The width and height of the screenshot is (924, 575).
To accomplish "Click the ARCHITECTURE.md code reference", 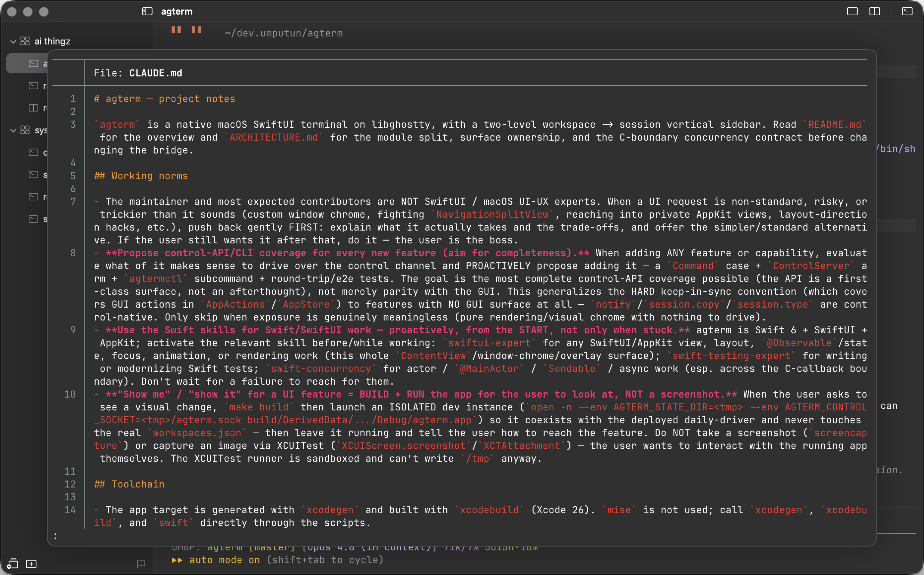I will pos(274,137).
